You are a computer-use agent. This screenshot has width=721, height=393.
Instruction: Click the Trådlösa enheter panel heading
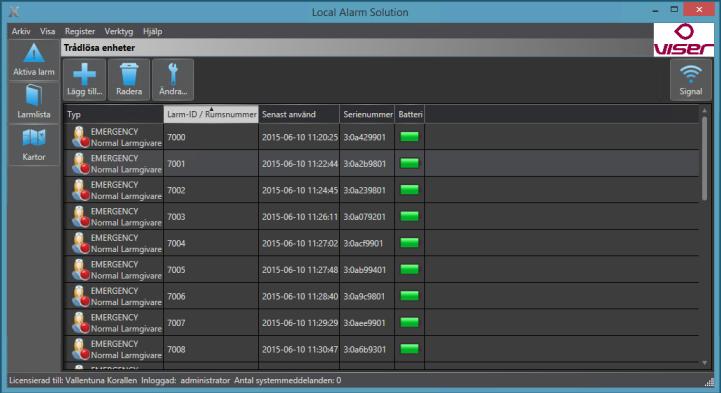tap(99, 48)
